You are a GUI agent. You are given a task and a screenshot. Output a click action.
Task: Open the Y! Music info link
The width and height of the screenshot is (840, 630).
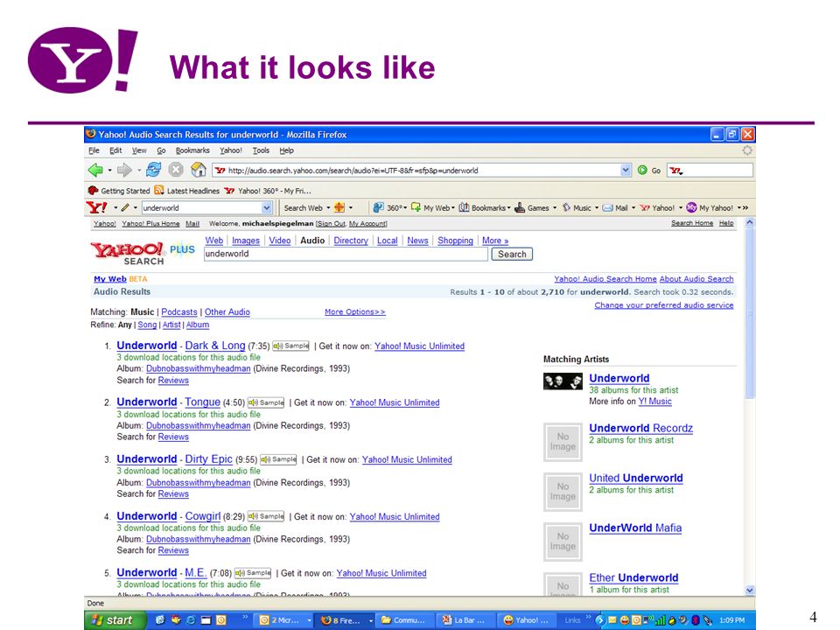pos(654,402)
